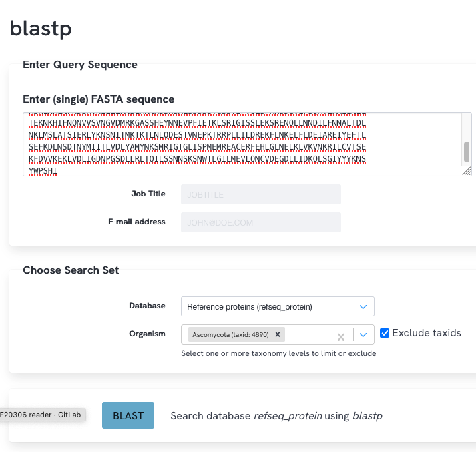Click the empty Organism search input area
This screenshot has width=476, height=452.
[x=310, y=334]
